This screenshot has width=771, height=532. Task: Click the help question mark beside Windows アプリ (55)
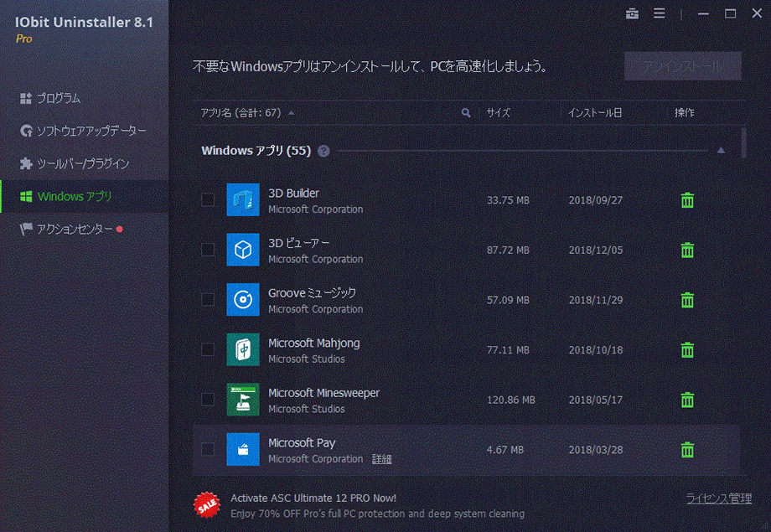[x=323, y=151]
